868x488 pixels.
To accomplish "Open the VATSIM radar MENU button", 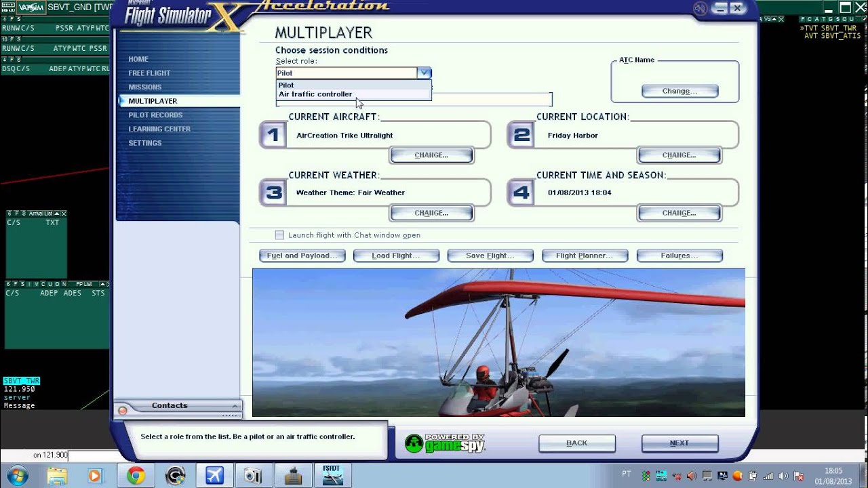I will [7, 7].
